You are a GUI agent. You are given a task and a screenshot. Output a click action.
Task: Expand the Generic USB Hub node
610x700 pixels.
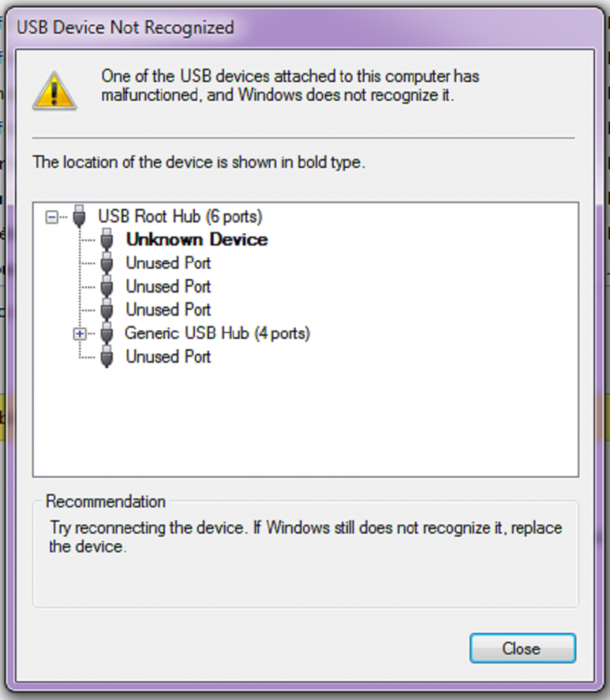pyautogui.click(x=80, y=333)
